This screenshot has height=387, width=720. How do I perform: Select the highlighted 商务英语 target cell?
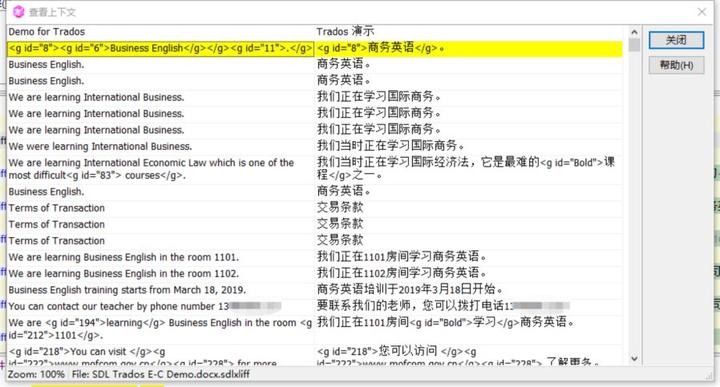click(x=469, y=48)
